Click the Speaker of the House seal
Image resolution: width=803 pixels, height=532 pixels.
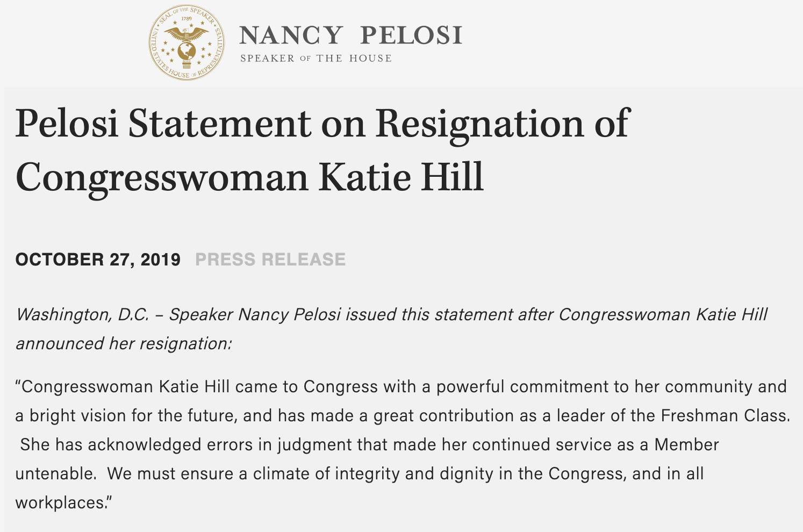click(x=187, y=43)
